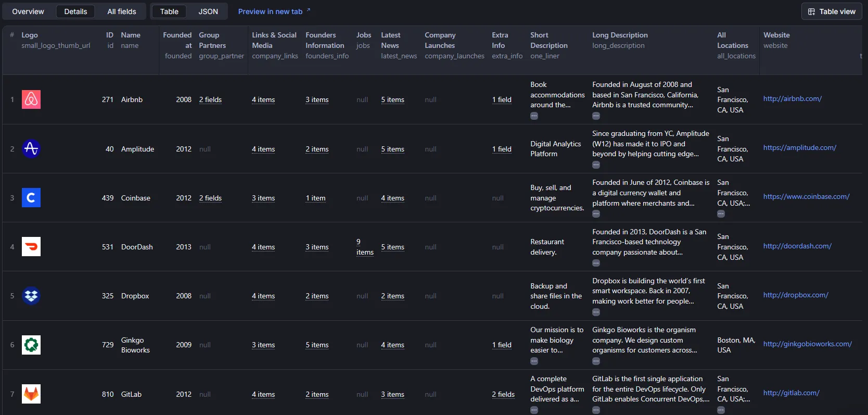Open Airbnb Links & Social Media 4 items
Image resolution: width=868 pixels, height=415 pixels.
coord(263,99)
